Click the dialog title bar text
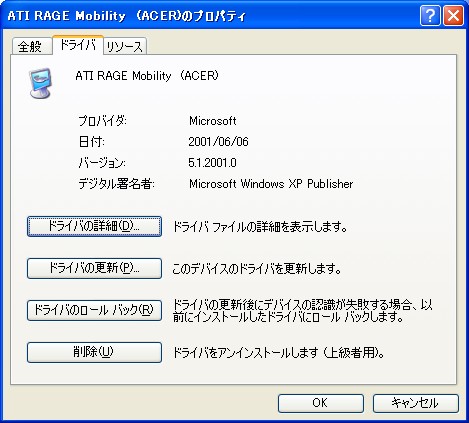 pos(127,16)
